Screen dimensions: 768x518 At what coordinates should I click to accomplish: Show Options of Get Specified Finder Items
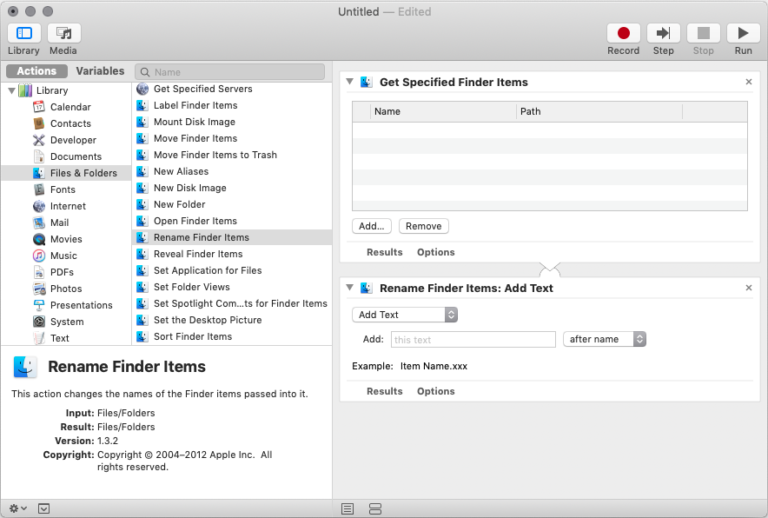click(436, 252)
